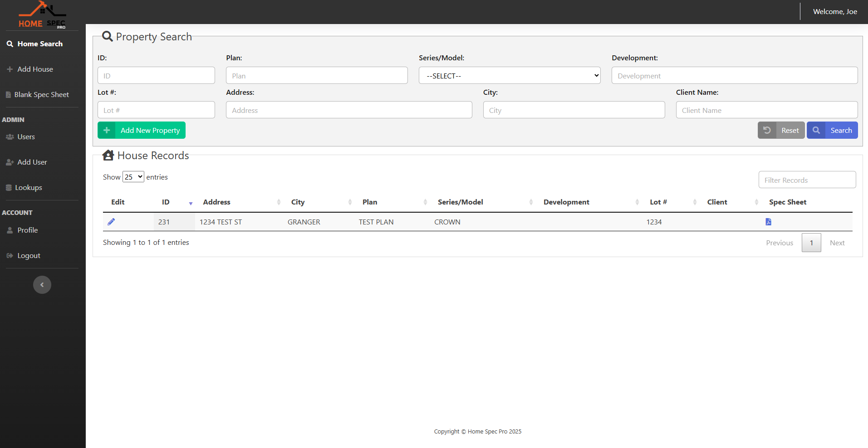Click into the Filter Records field
Viewport: 868px width, 448px height.
807,180
